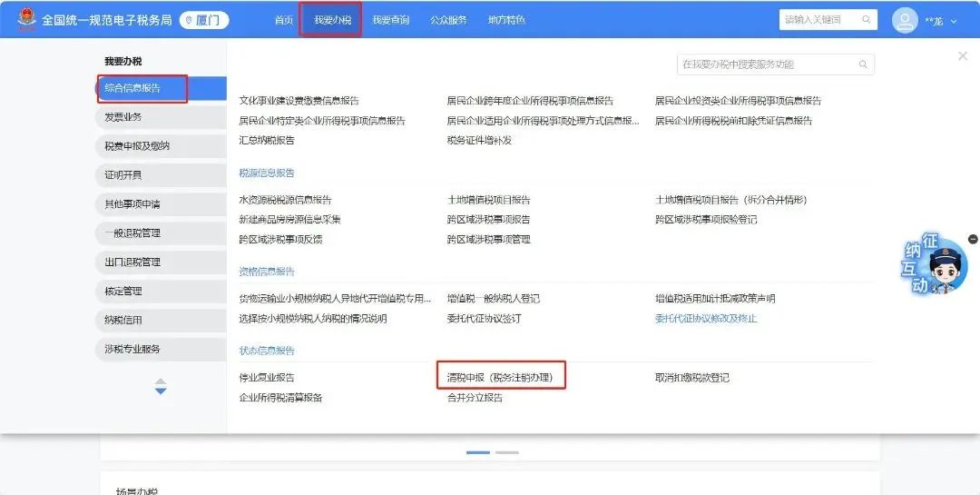Viewport: 980px width, 495px height.
Task: Open 新建商品房房源信息采集
Action: click(290, 220)
